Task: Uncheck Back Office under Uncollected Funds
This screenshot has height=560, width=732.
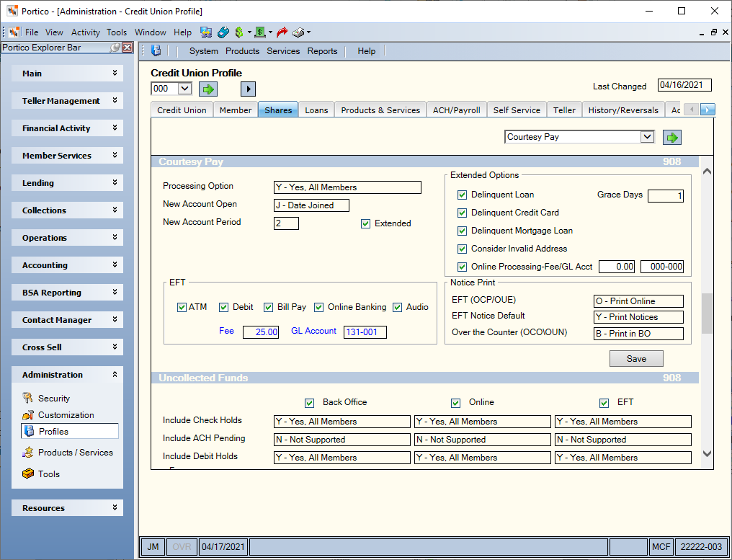Action: pos(309,403)
